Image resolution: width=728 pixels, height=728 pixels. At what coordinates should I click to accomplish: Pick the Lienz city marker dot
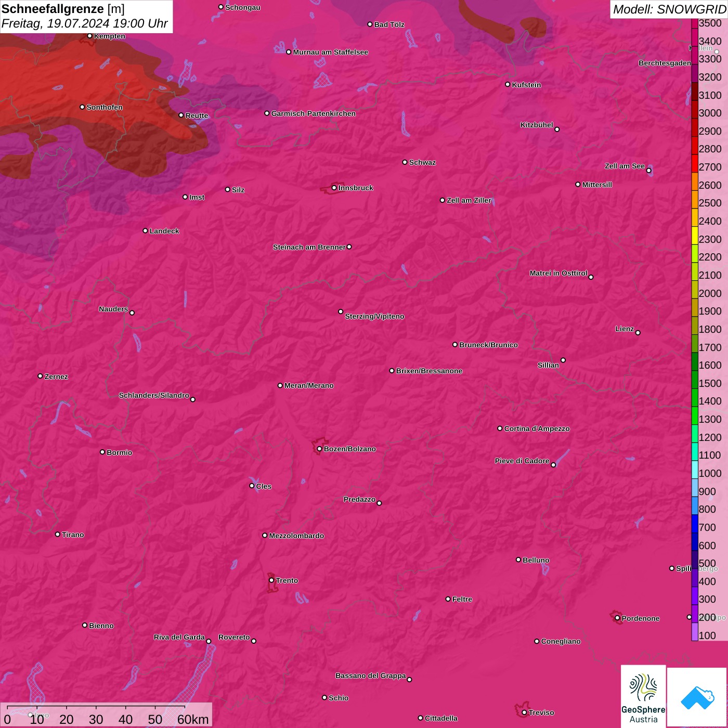pos(638,333)
